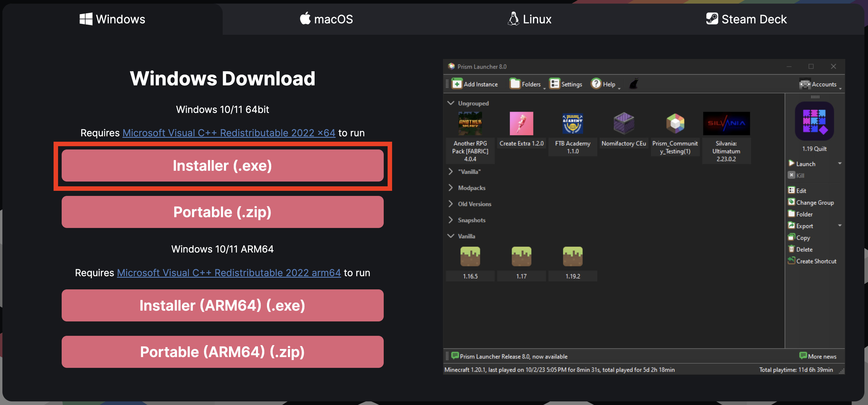868x405 pixels.
Task: Click the Change Group icon
Action: coord(791,202)
